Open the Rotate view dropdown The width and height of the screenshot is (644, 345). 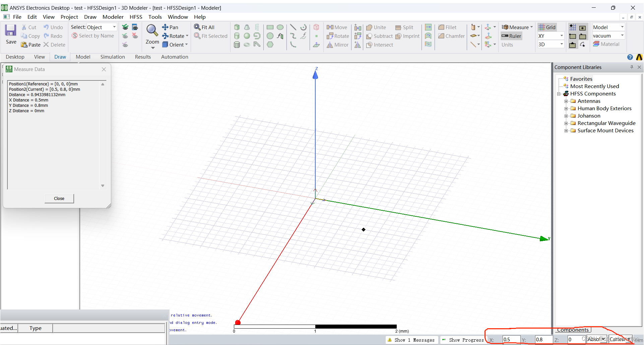[187, 36]
